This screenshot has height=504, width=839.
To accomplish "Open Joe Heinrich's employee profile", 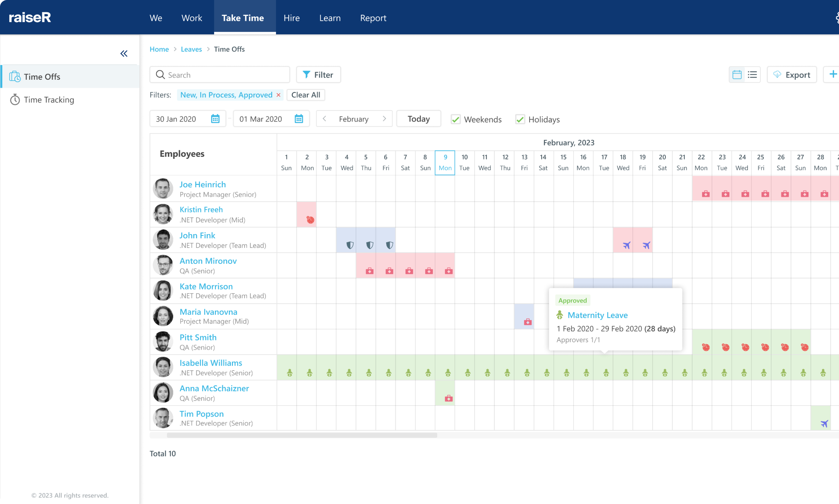I will tap(203, 184).
